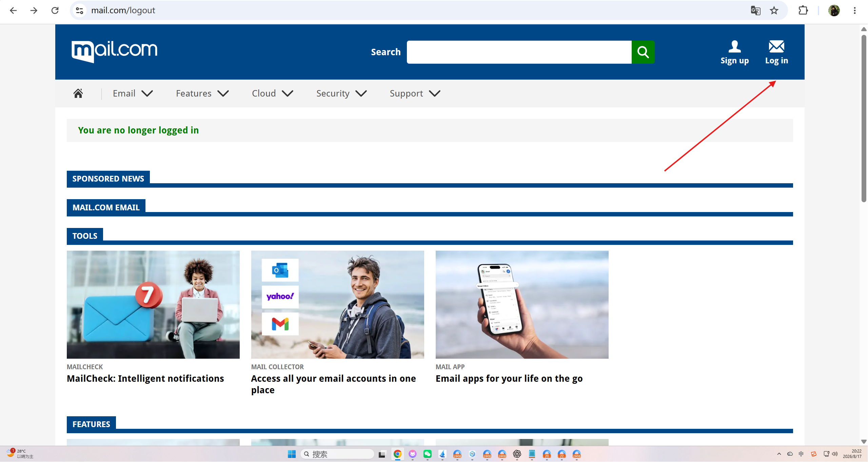This screenshot has height=462, width=868.
Task: Open the MailCheck: Intelligent notifications article
Action: coord(145,378)
